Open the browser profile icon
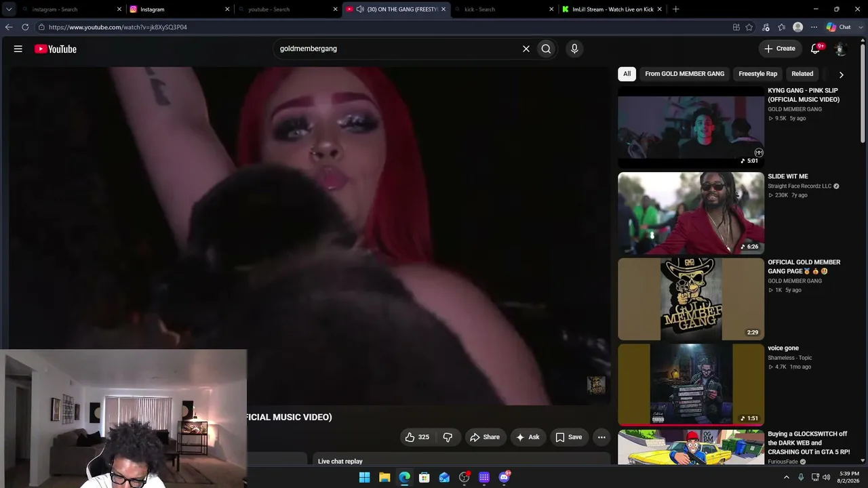 point(797,27)
